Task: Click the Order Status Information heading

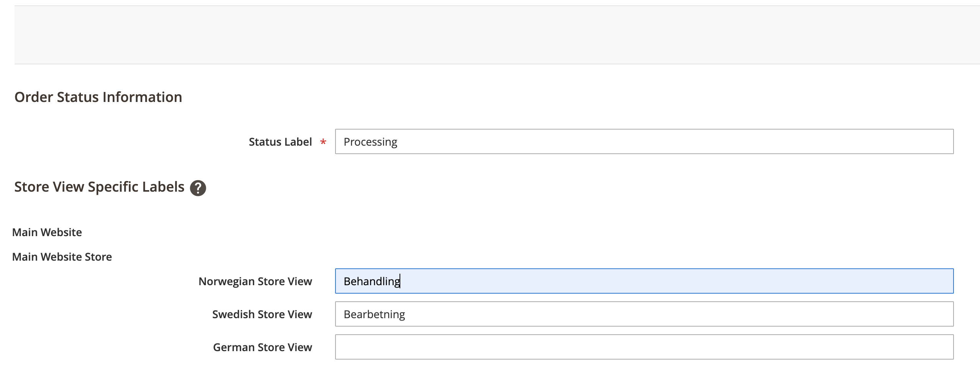Action: (98, 97)
